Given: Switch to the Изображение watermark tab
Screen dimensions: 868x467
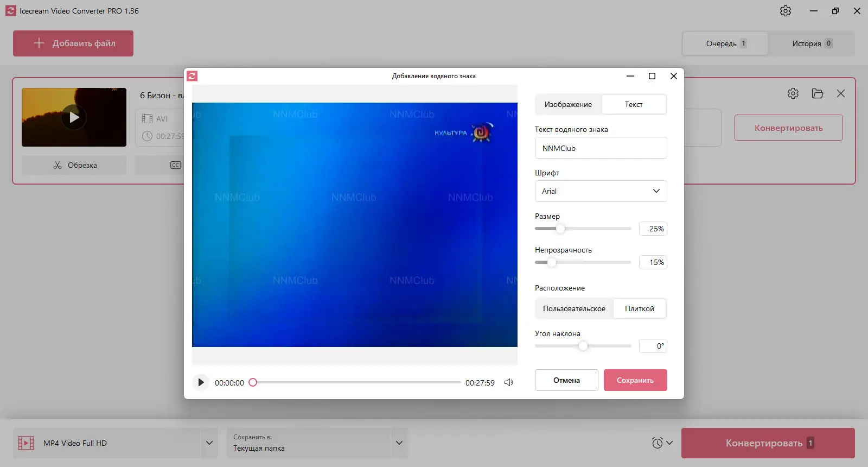Looking at the screenshot, I should [568, 104].
